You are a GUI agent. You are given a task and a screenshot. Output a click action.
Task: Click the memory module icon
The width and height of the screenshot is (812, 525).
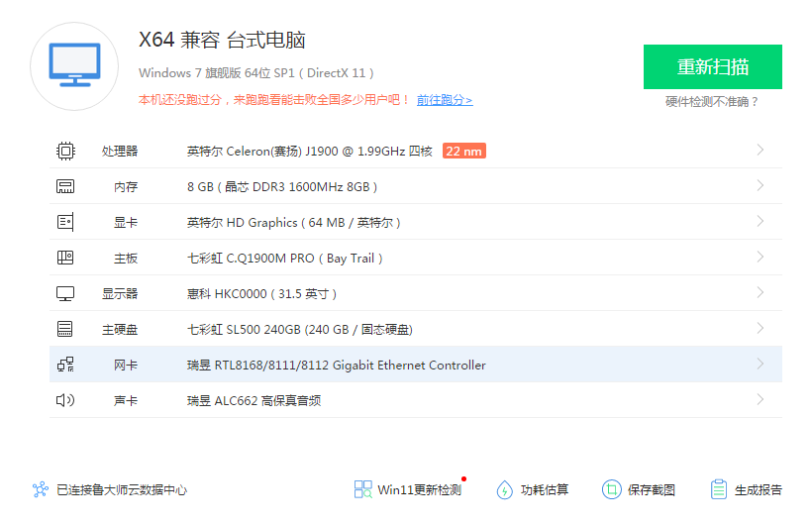tap(65, 186)
